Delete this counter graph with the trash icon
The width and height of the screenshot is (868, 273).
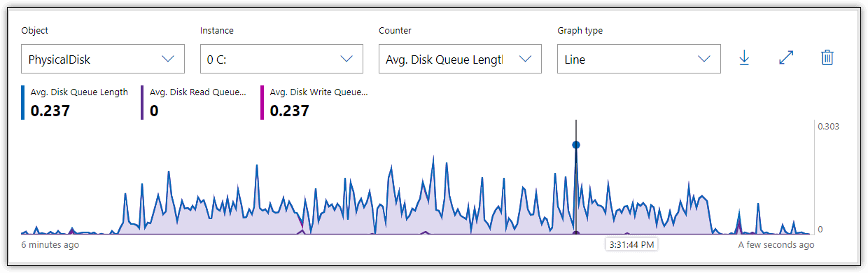[x=827, y=58]
